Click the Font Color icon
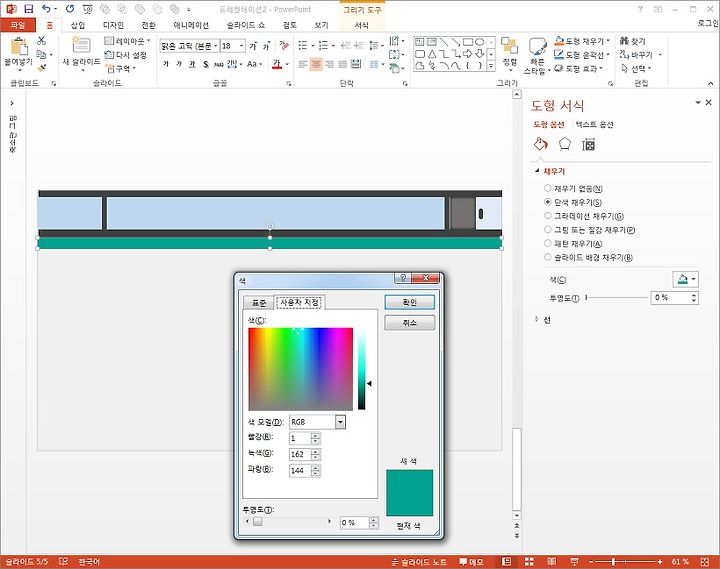This screenshot has width=720, height=569. coord(276,64)
